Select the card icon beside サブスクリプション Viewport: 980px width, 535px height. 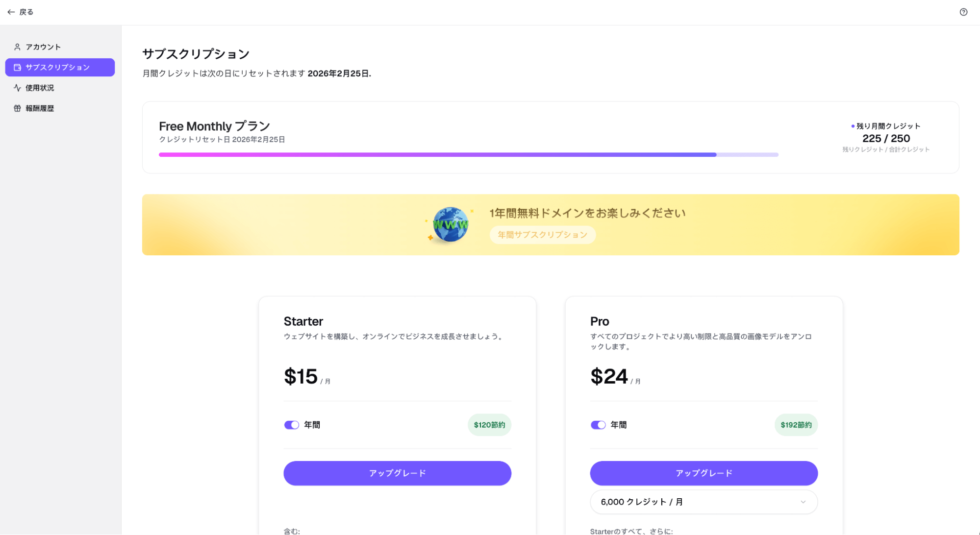click(x=17, y=67)
